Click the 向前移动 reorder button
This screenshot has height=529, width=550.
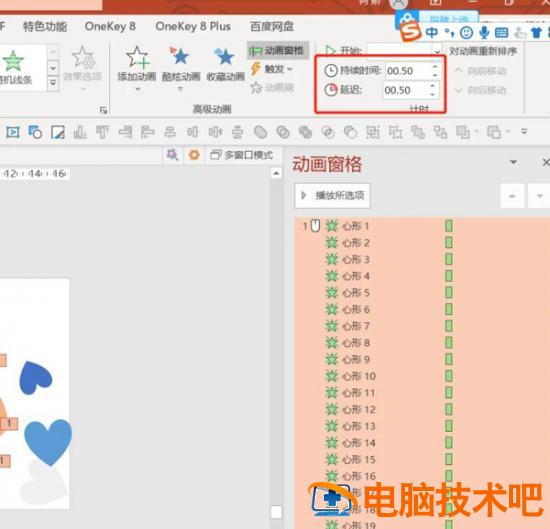[481, 71]
